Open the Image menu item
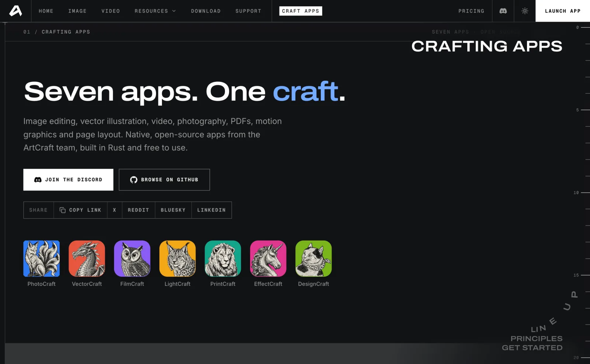The height and width of the screenshot is (364, 590). pos(77,11)
